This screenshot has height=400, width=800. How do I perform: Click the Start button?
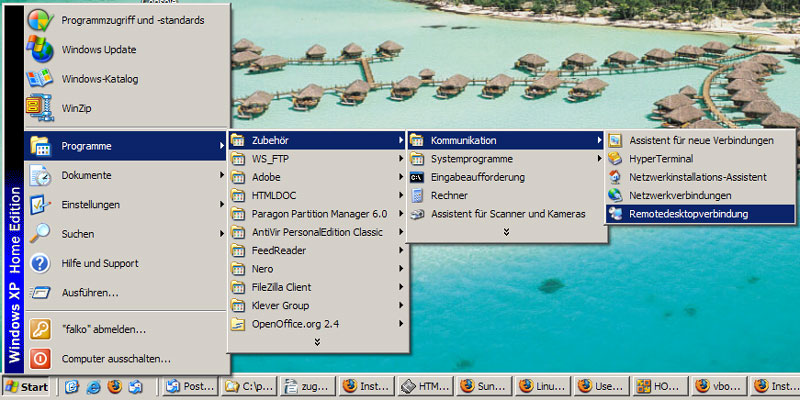[x=26, y=387]
